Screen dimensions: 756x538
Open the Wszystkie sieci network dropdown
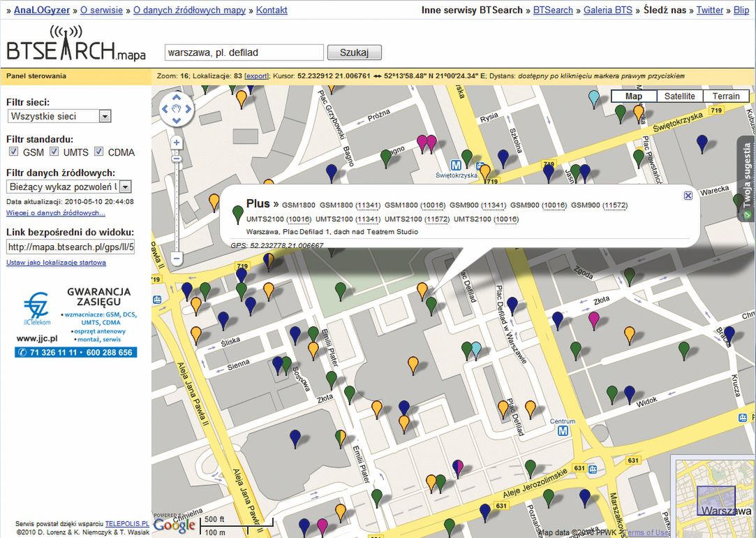[59, 116]
